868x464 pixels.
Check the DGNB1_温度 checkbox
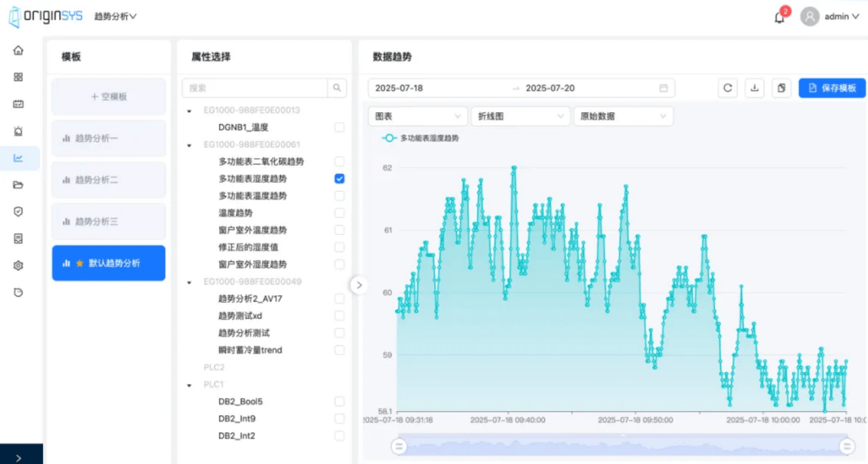(339, 127)
